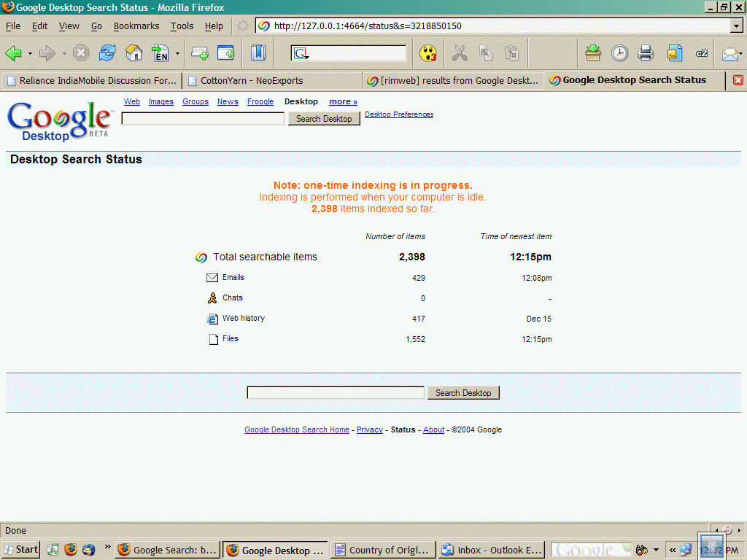The image size is (747, 560).
Task: Expand hidden system tray icons chevron
Action: pyautogui.click(x=672, y=550)
